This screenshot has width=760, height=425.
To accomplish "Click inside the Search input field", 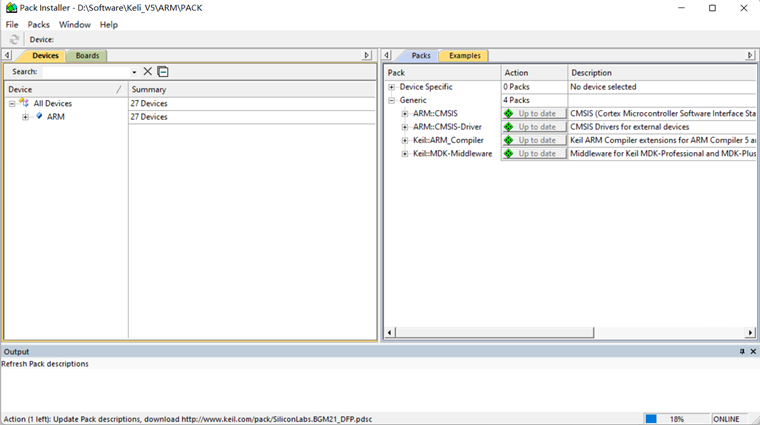I will click(86, 72).
